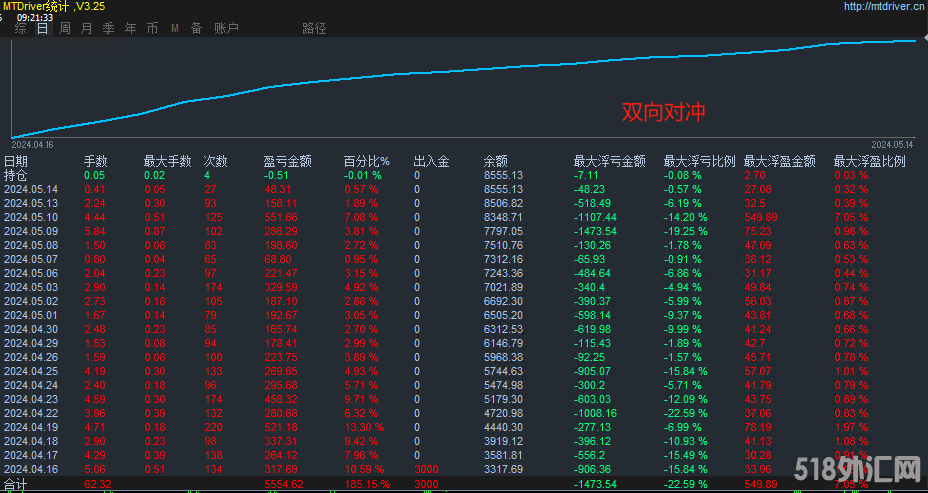Click the 220 trade count cell
The height and width of the screenshot is (493, 928).
[213, 427]
